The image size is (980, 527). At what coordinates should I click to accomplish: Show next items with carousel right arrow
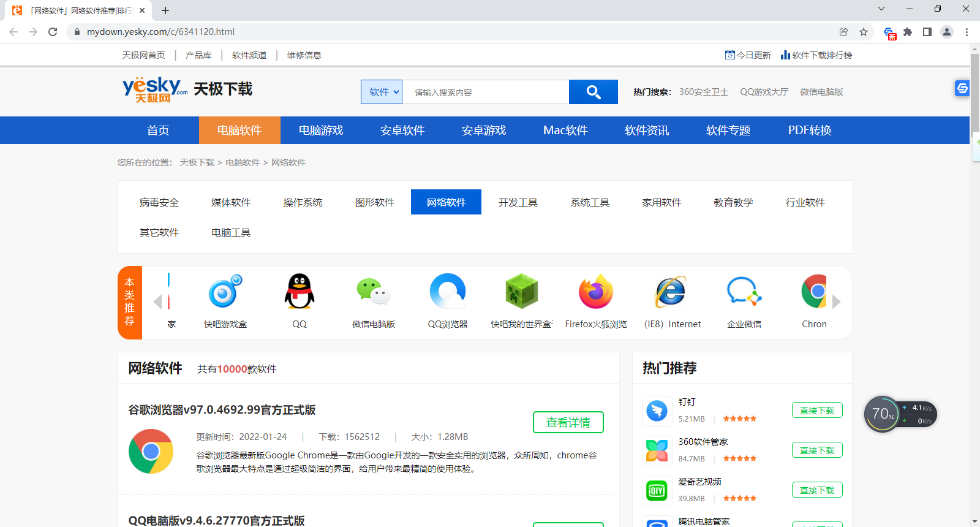(837, 301)
